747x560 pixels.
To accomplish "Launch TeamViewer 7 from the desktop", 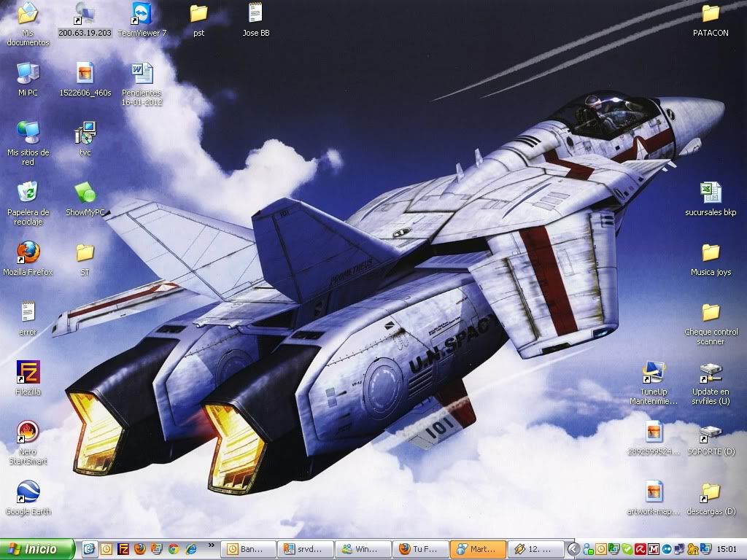I will [142, 13].
